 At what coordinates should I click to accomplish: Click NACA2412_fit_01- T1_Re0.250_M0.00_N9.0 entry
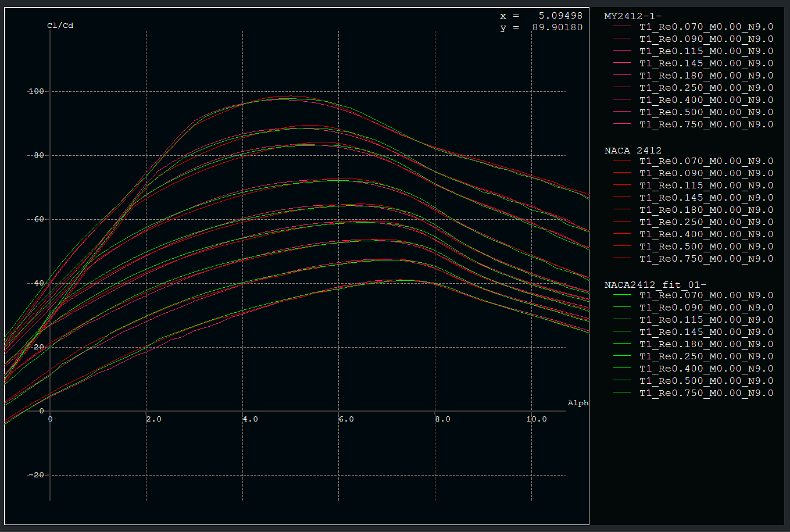click(x=694, y=356)
